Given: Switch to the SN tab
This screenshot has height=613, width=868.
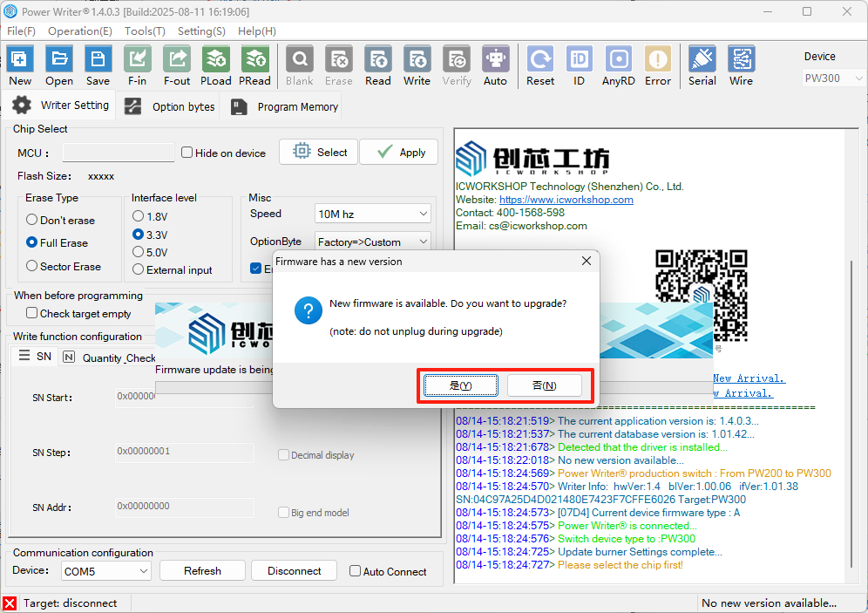Looking at the screenshot, I should tap(35, 356).
